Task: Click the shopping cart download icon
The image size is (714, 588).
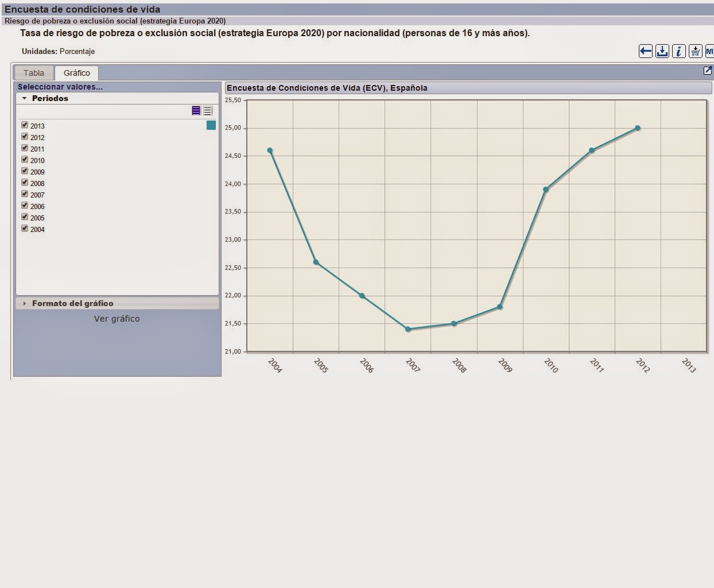Action: pyautogui.click(x=695, y=51)
